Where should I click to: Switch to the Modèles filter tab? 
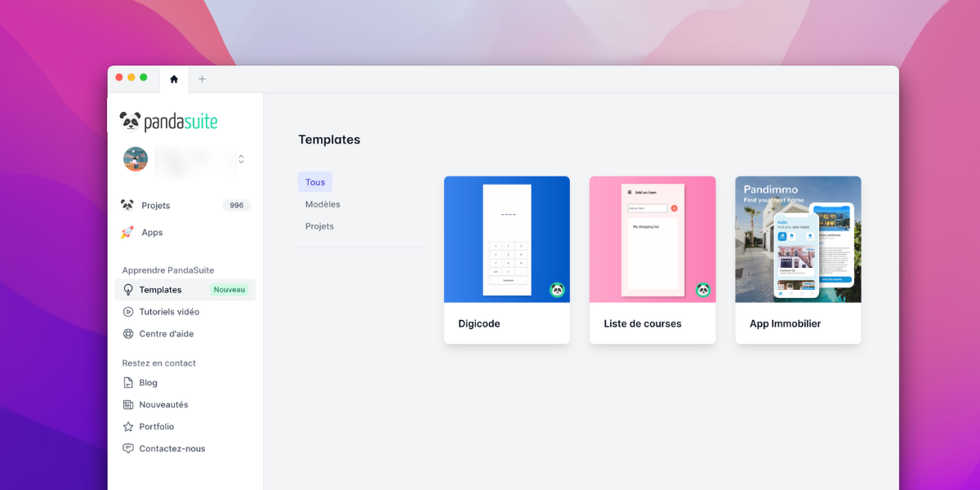[323, 204]
